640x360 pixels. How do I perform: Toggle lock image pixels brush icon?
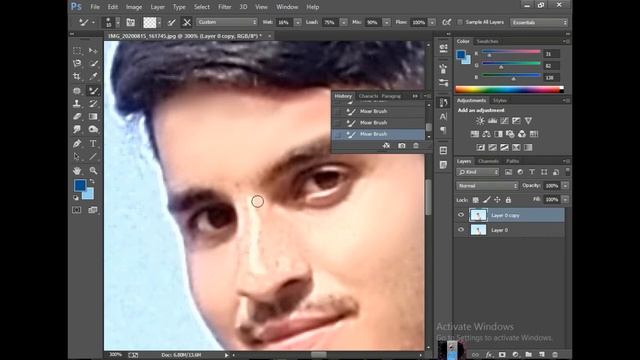[487, 200]
